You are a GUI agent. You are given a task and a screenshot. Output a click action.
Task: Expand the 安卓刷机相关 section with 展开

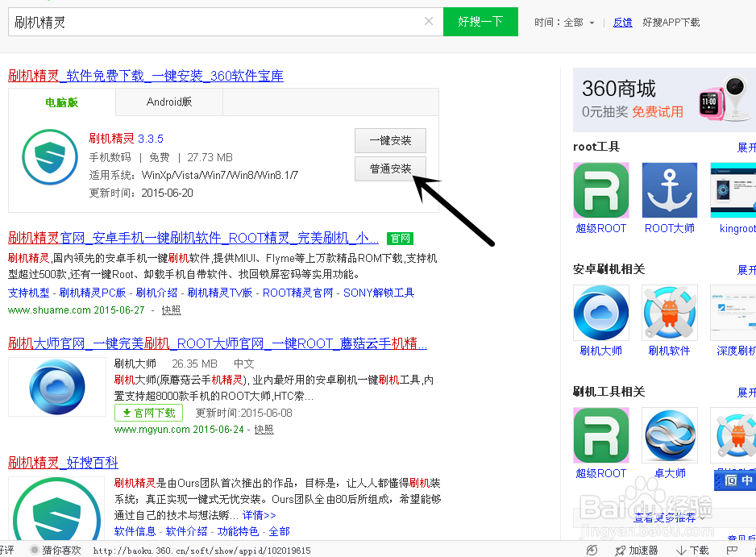746,269
